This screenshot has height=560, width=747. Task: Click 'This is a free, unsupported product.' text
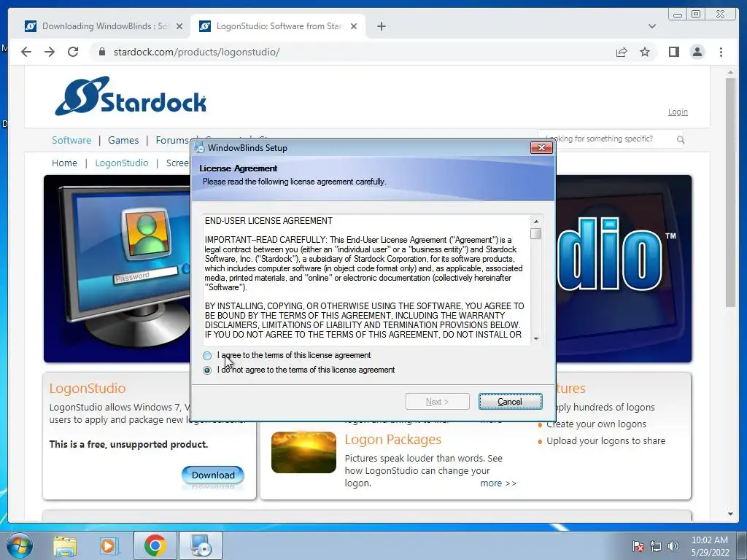coord(128,445)
